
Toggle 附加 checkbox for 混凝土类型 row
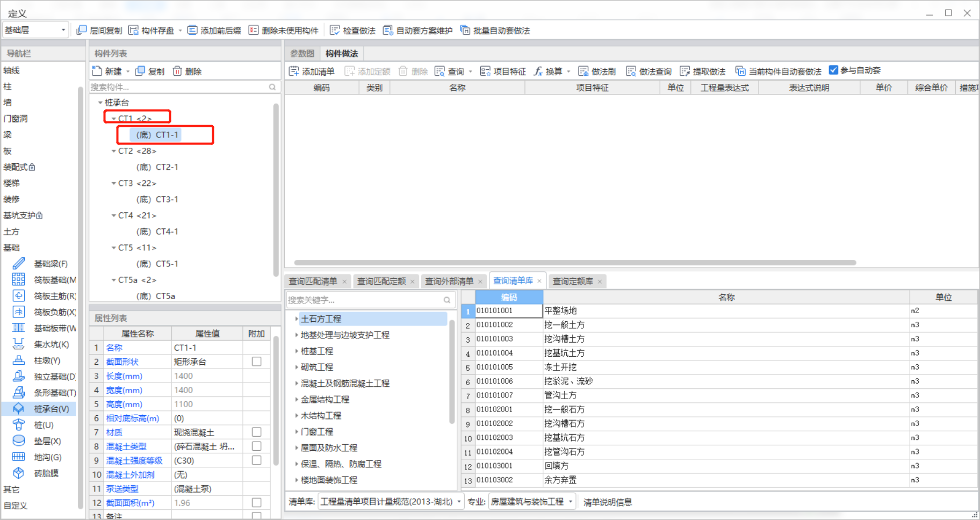point(257,446)
